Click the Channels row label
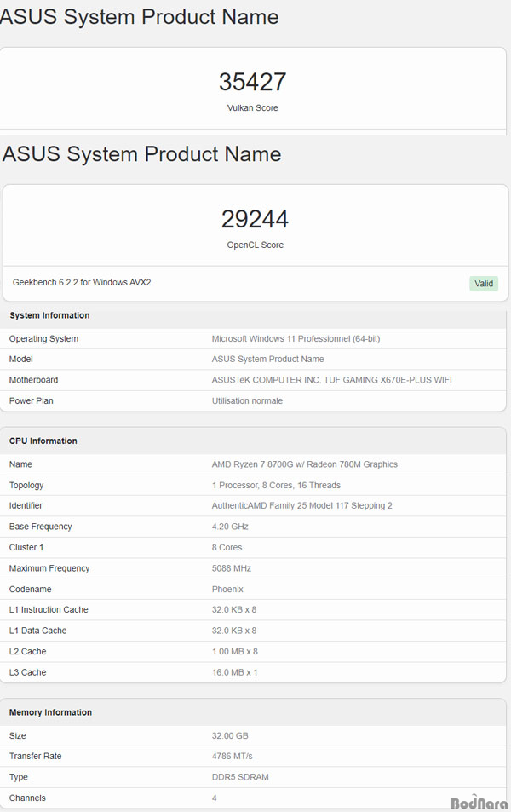This screenshot has width=511, height=812. 27,798
